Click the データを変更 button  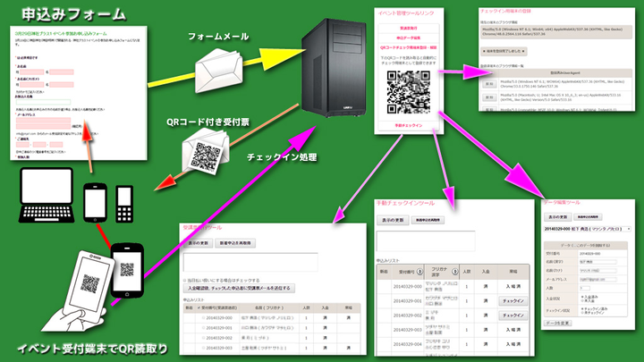tap(557, 324)
